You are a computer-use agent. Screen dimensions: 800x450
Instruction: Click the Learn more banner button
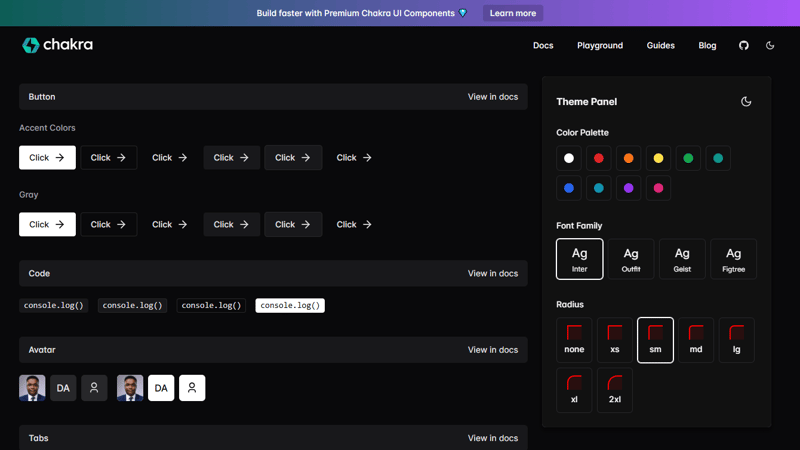(513, 13)
